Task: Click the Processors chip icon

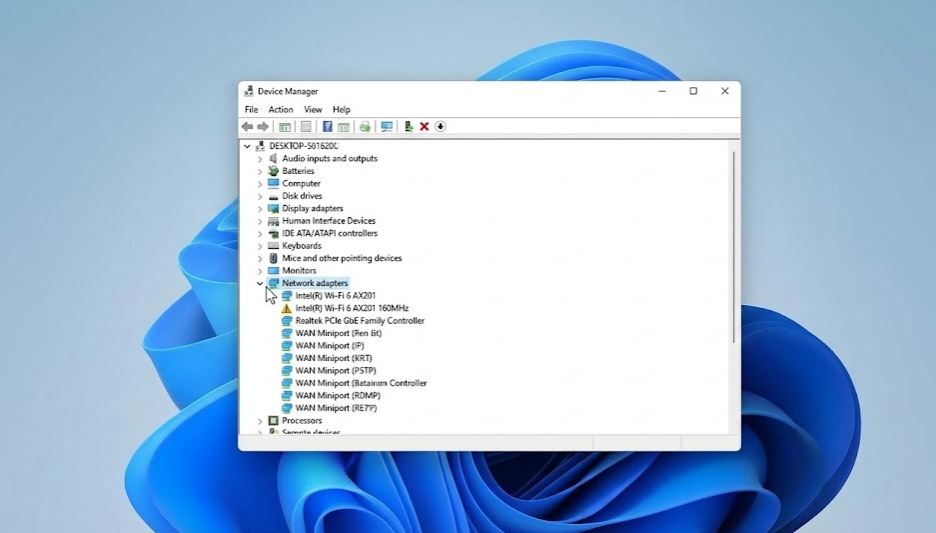Action: point(273,420)
